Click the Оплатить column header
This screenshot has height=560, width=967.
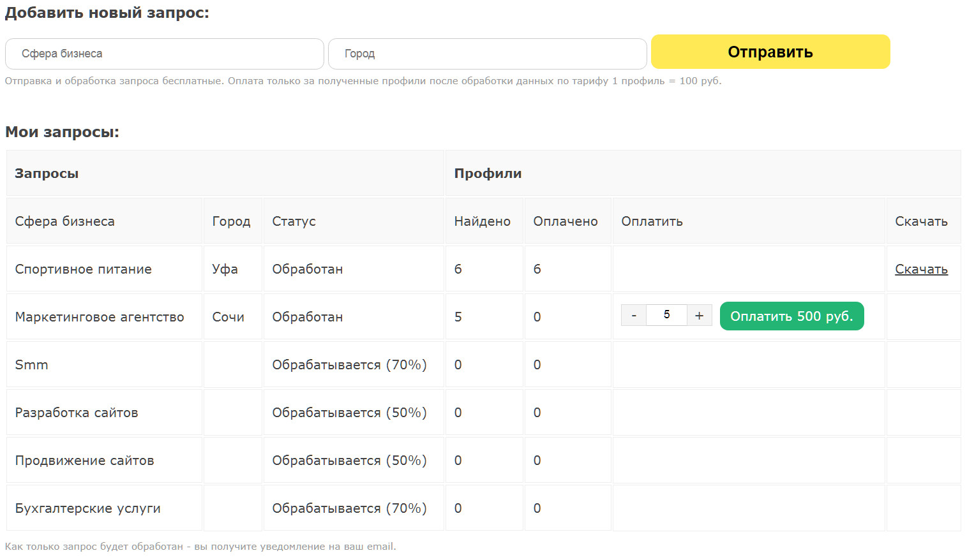pyautogui.click(x=749, y=221)
